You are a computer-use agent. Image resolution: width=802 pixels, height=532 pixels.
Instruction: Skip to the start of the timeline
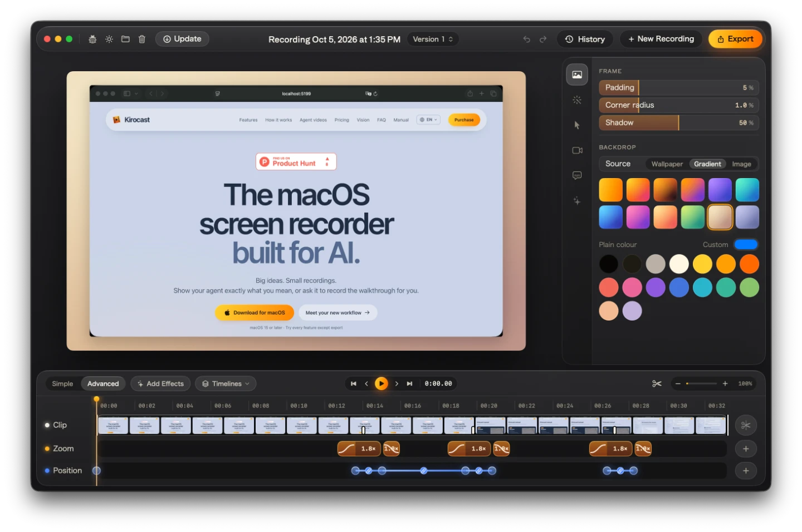click(353, 383)
